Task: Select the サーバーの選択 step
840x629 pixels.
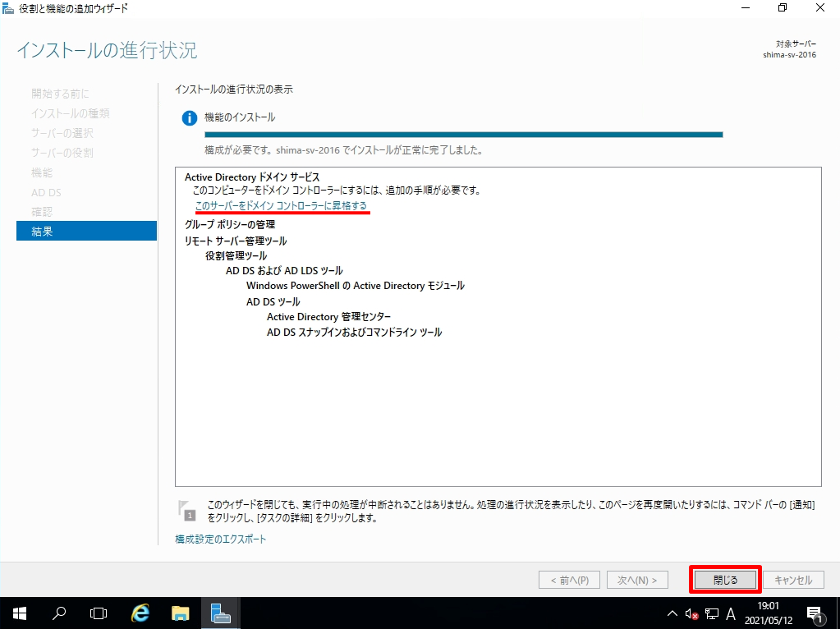Action: (62, 133)
